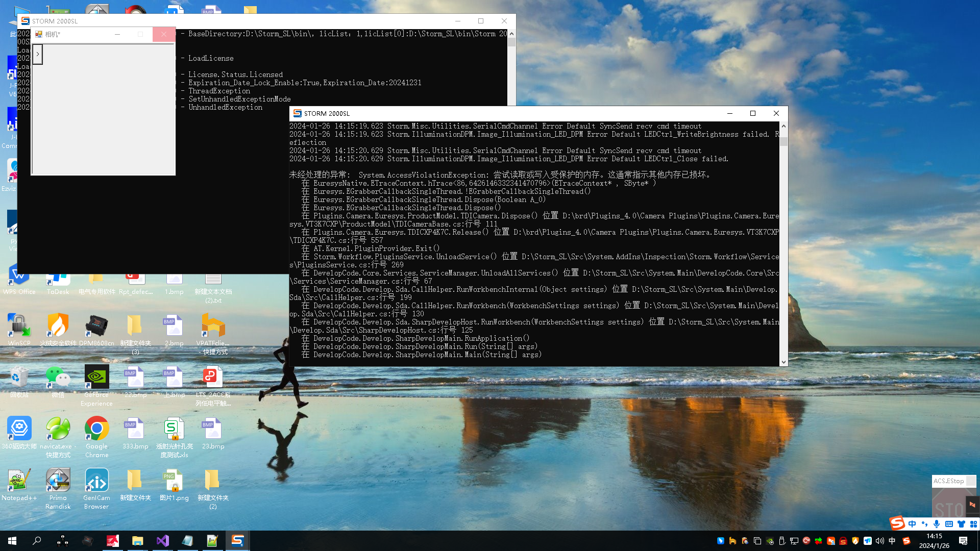
Task: Close the ACS.EStop widget
Action: [x=971, y=481]
